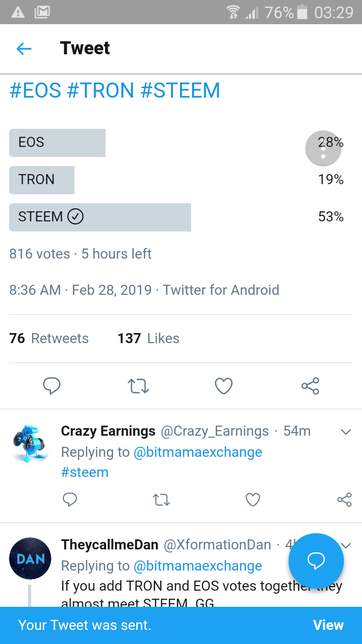The width and height of the screenshot is (362, 644).
Task: Reply to the main tweet
Action: click(x=52, y=386)
